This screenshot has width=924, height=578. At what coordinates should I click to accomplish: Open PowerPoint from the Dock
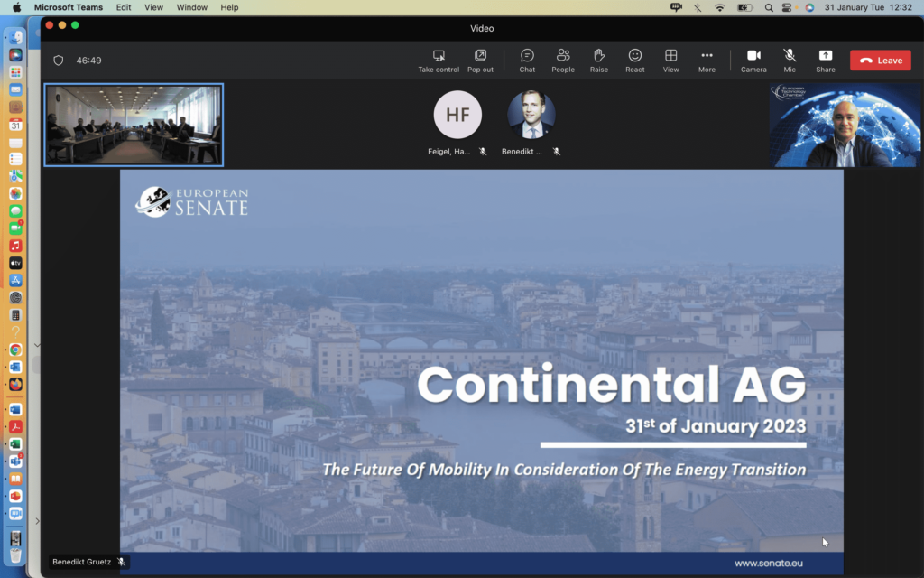(16, 496)
